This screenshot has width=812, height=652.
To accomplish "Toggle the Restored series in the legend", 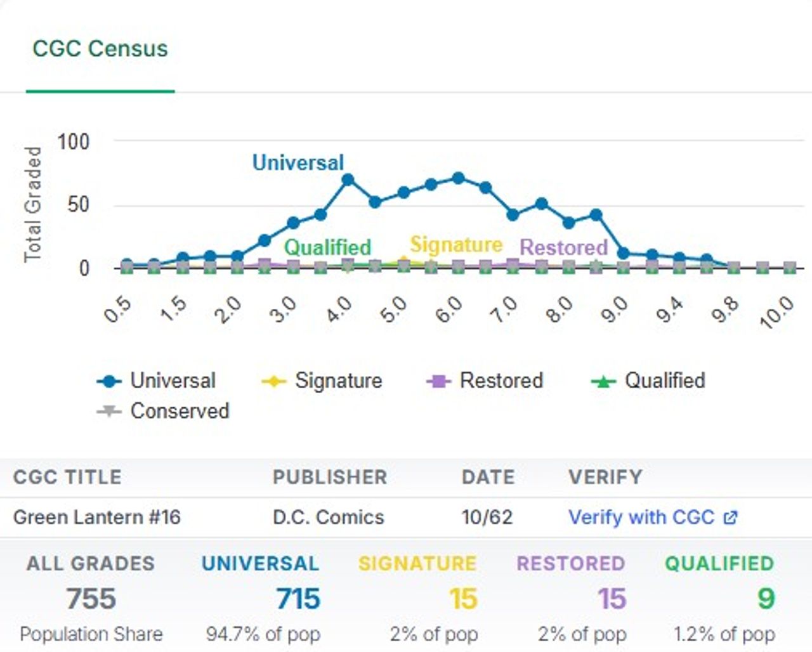I will (x=485, y=381).
